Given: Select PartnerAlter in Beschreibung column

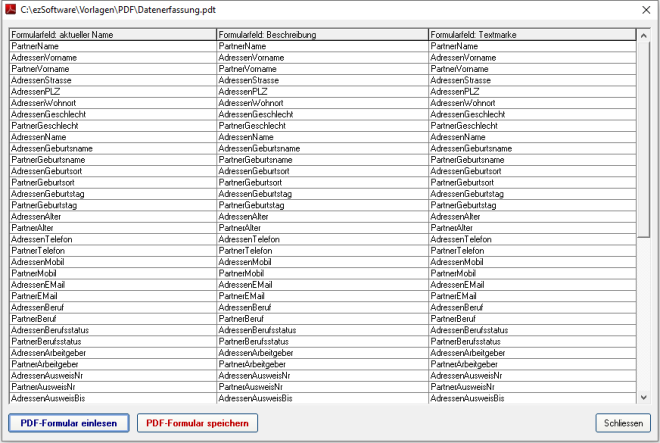Looking at the screenshot, I should pos(322,228).
